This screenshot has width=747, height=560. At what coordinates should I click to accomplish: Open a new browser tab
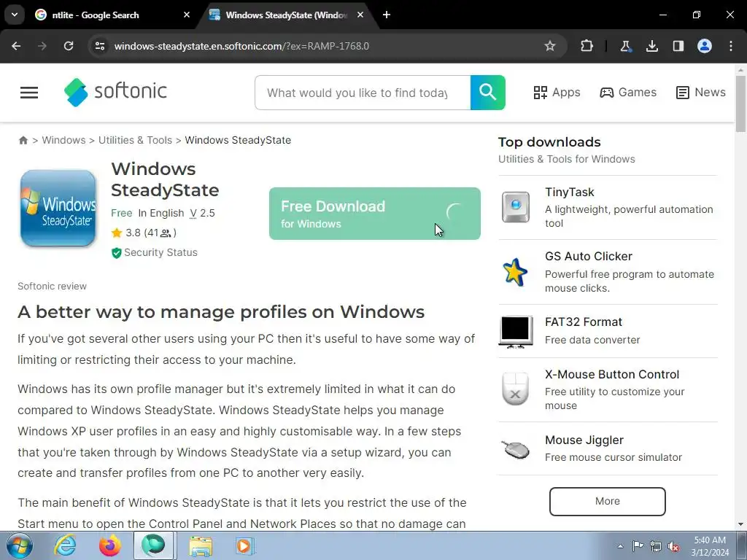[x=387, y=15]
